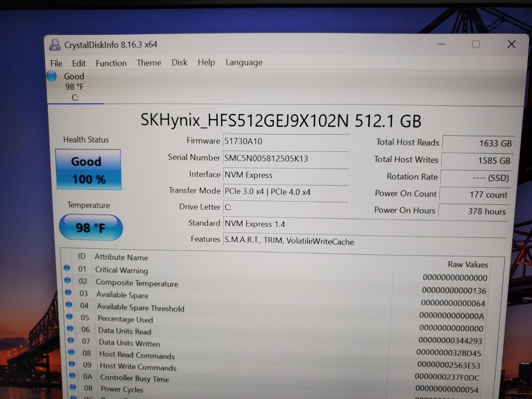Click raw value 00000000000136
This screenshot has height=399, width=532.
[x=454, y=291]
